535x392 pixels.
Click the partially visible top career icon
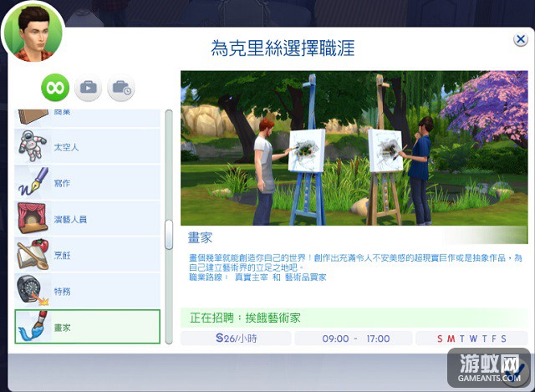[33, 116]
